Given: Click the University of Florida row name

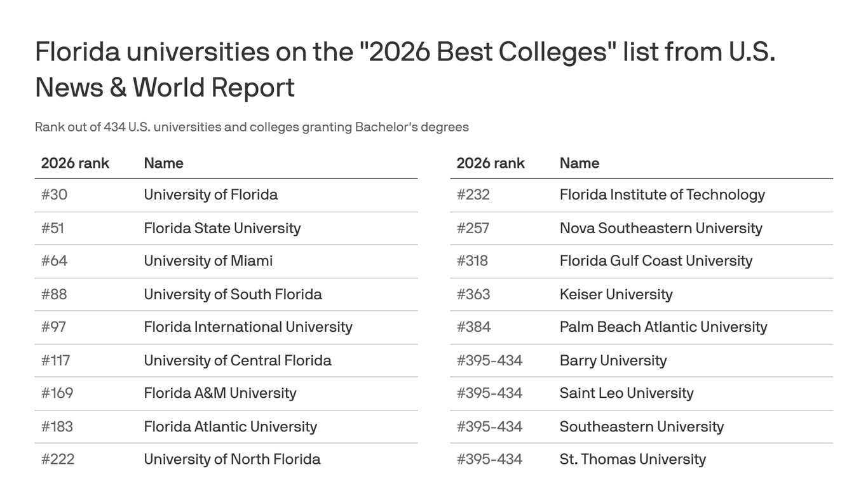Looking at the screenshot, I should [210, 194].
